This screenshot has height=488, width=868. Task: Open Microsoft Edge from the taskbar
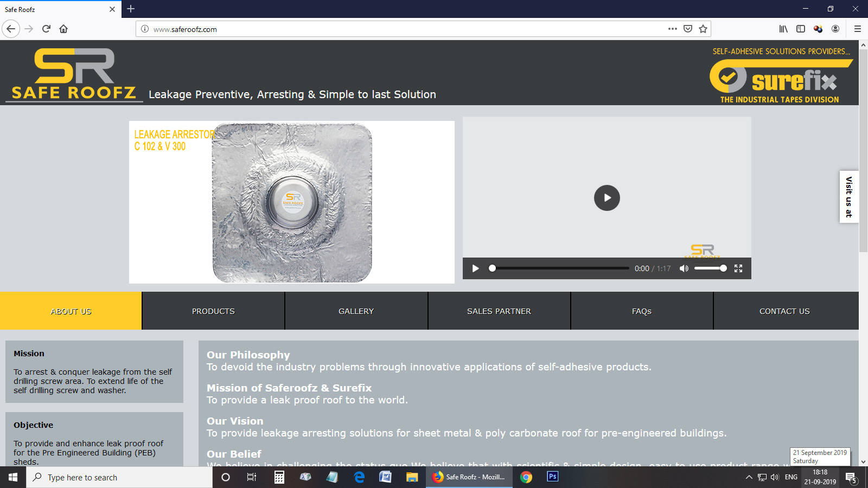(x=359, y=477)
